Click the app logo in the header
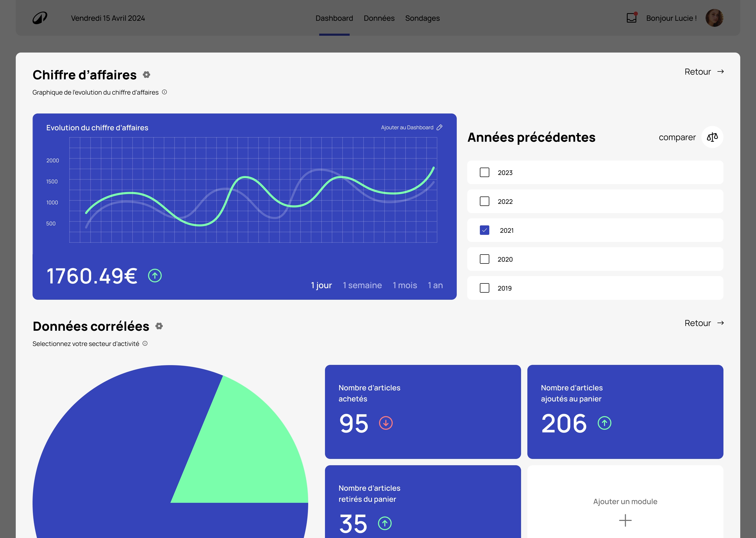The width and height of the screenshot is (756, 538). 40,18
